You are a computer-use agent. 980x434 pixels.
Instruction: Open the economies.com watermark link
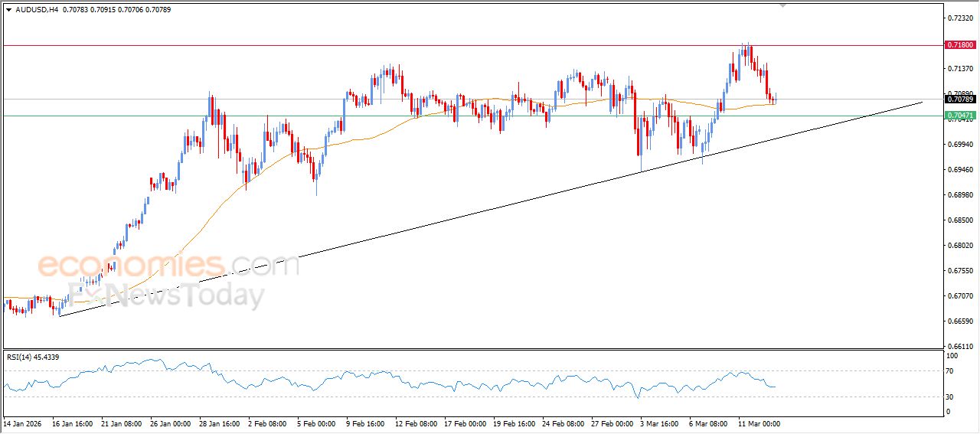click(x=168, y=266)
